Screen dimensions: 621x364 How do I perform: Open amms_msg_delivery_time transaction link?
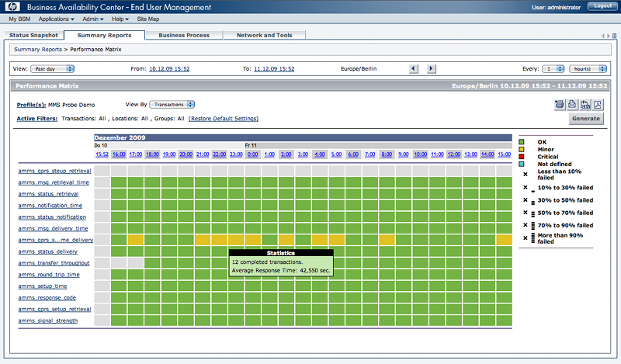(x=53, y=228)
